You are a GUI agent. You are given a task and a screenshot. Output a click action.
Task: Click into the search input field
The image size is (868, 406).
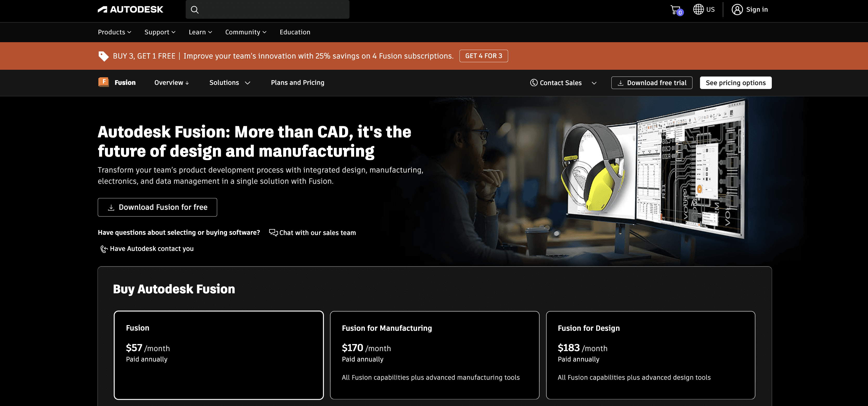(x=267, y=9)
